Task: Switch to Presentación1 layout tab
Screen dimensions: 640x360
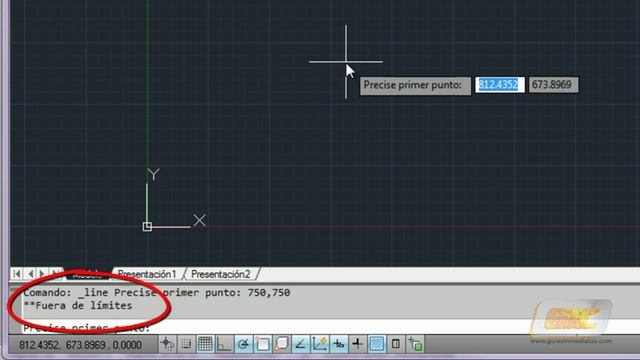Action: click(x=147, y=274)
